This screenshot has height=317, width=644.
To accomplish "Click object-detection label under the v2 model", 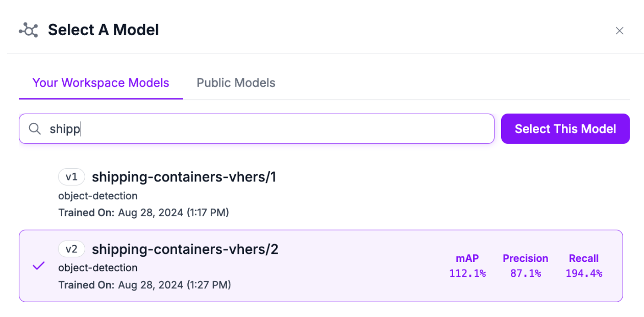I will [97, 268].
